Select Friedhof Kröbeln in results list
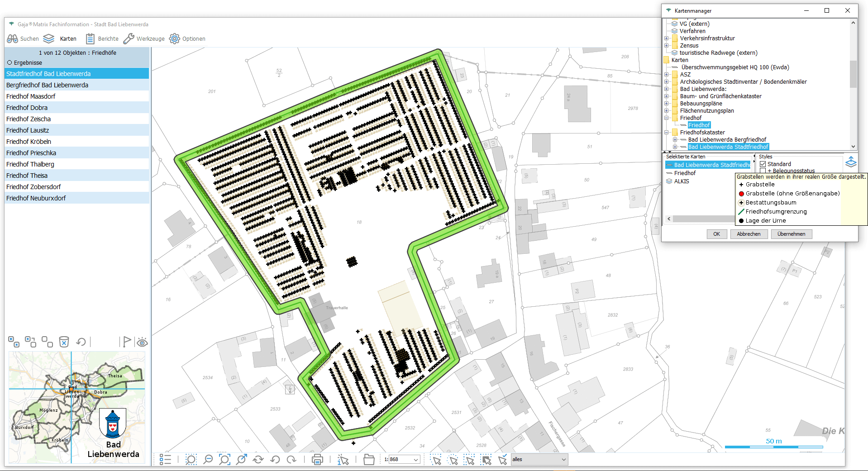 coord(29,142)
